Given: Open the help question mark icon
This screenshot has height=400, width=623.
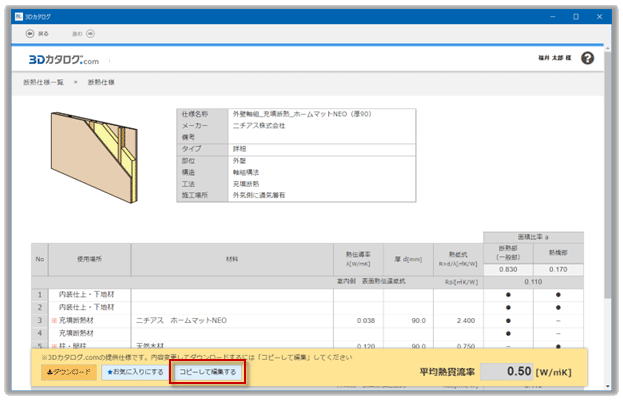Looking at the screenshot, I should click(x=588, y=58).
